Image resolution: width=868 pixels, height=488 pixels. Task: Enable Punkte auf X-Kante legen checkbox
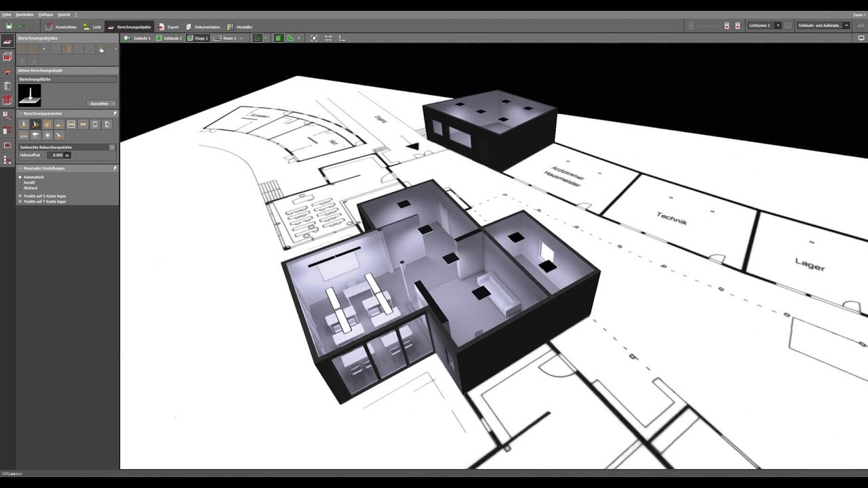[20, 196]
